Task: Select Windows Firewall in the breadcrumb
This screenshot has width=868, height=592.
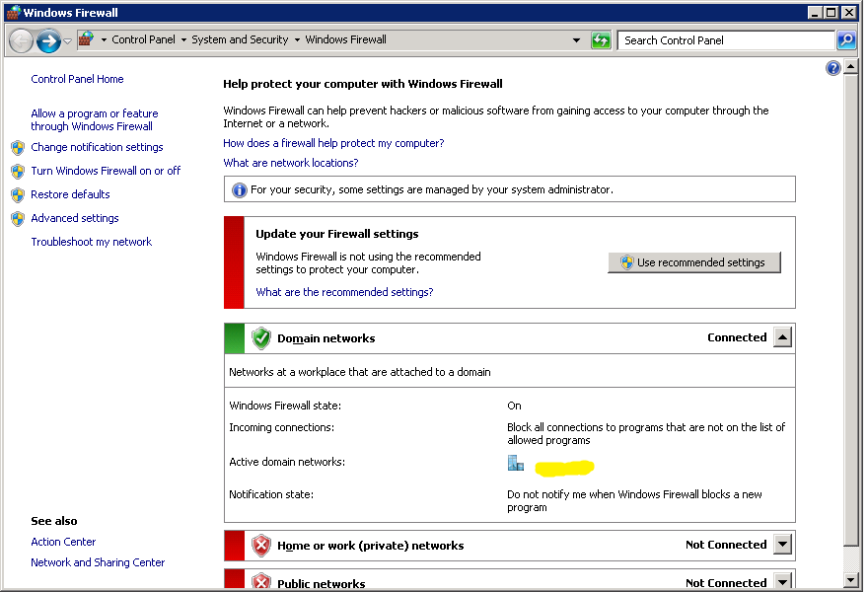Action: (346, 39)
